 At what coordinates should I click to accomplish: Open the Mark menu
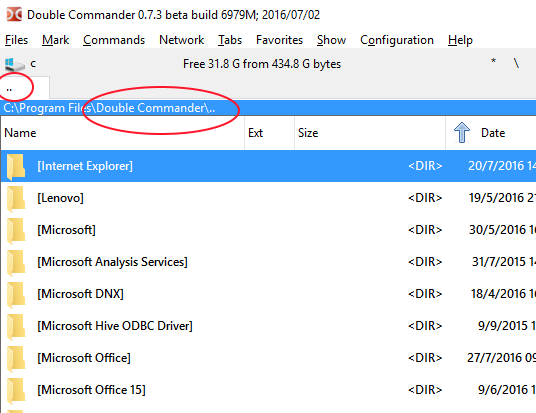point(55,40)
